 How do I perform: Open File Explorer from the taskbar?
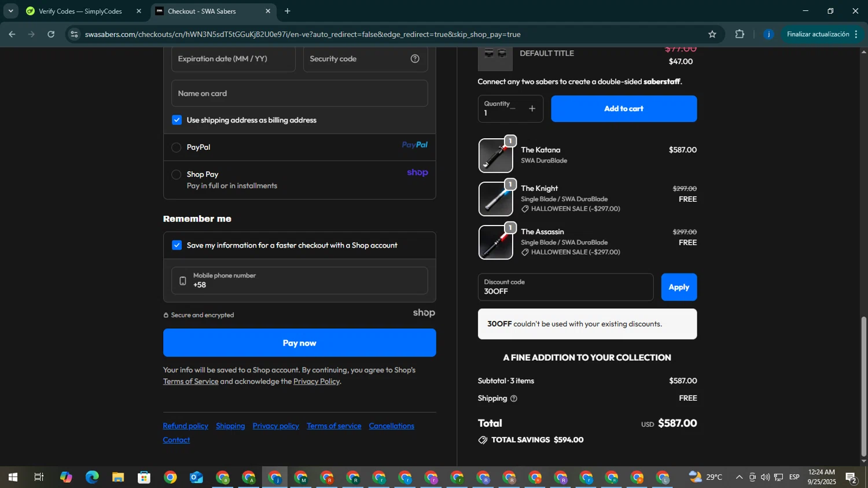point(118,477)
